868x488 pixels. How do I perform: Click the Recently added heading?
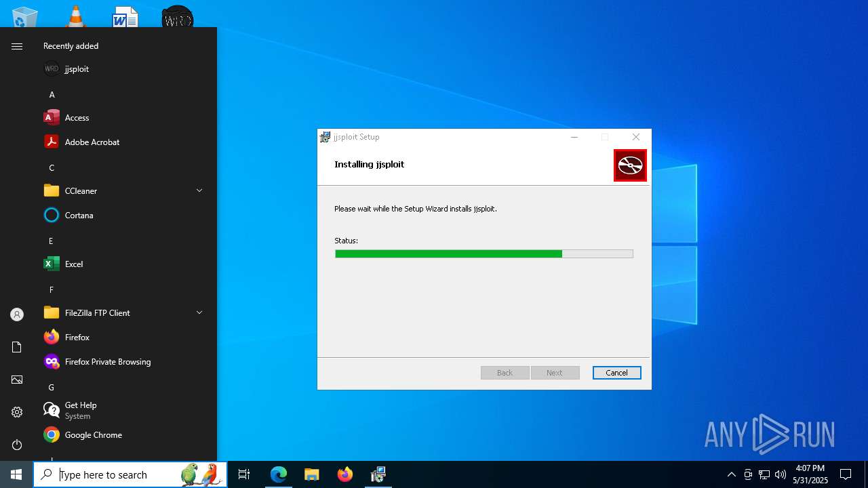tap(71, 46)
